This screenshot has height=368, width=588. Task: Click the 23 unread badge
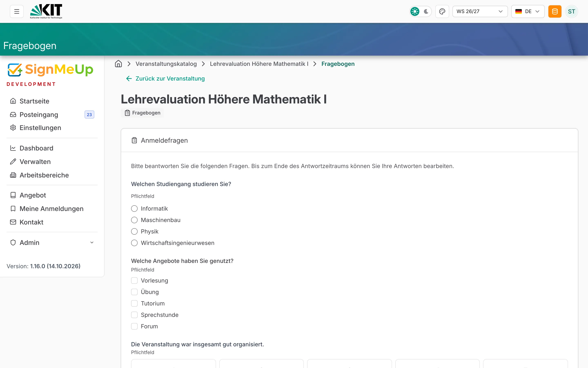click(89, 115)
